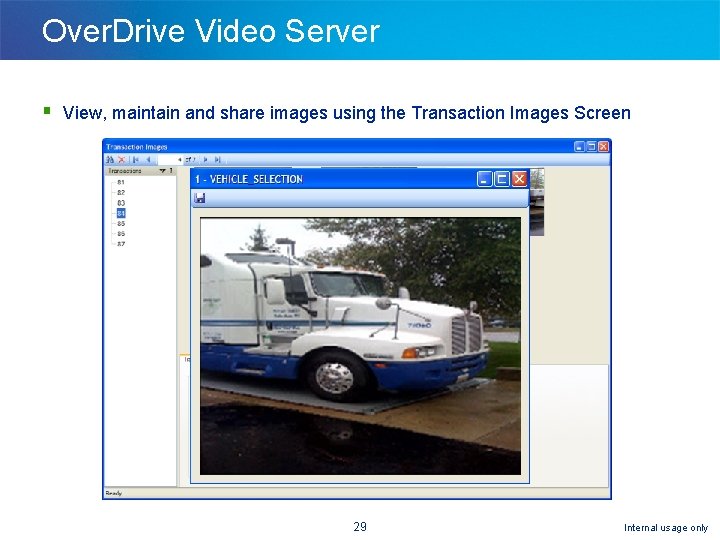Screen dimensions: 720x540
Task: Jump to the last record arrow
Action: point(218,159)
